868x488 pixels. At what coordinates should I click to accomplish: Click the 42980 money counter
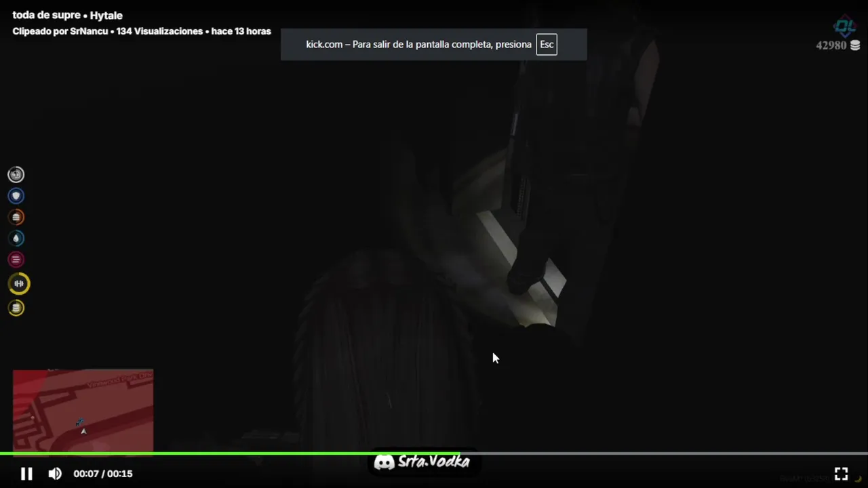tap(831, 45)
